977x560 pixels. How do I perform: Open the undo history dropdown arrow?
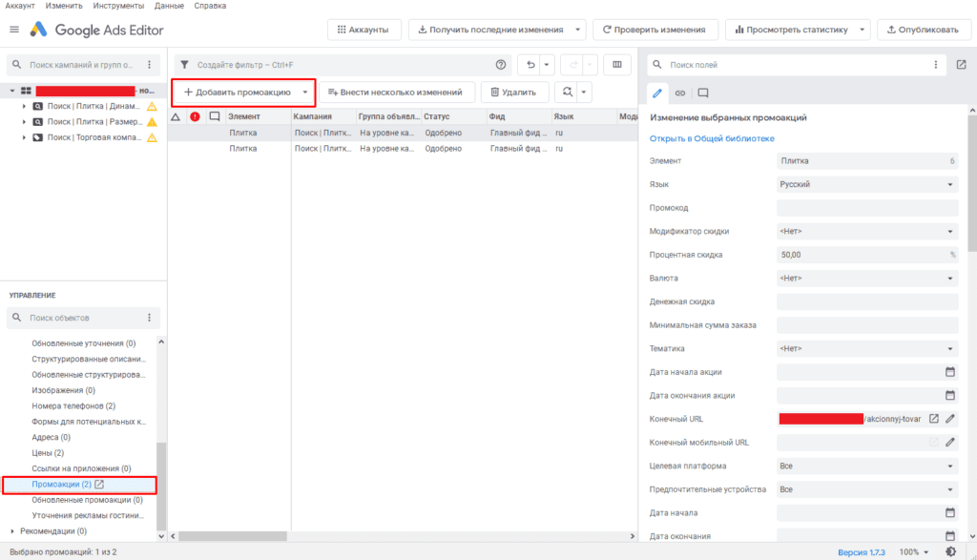547,65
